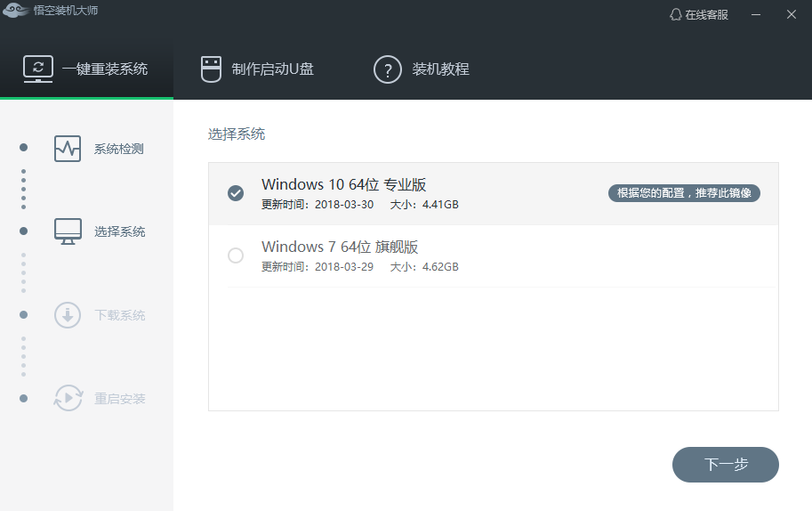Minimize the 悟空装机大师 window

click(756, 14)
